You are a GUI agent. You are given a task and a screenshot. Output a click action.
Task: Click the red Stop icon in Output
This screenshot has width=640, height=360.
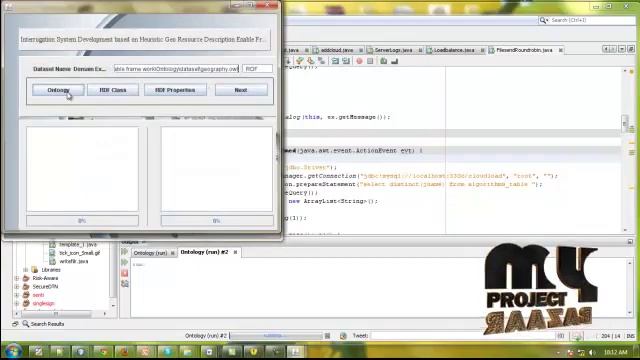click(x=124, y=273)
